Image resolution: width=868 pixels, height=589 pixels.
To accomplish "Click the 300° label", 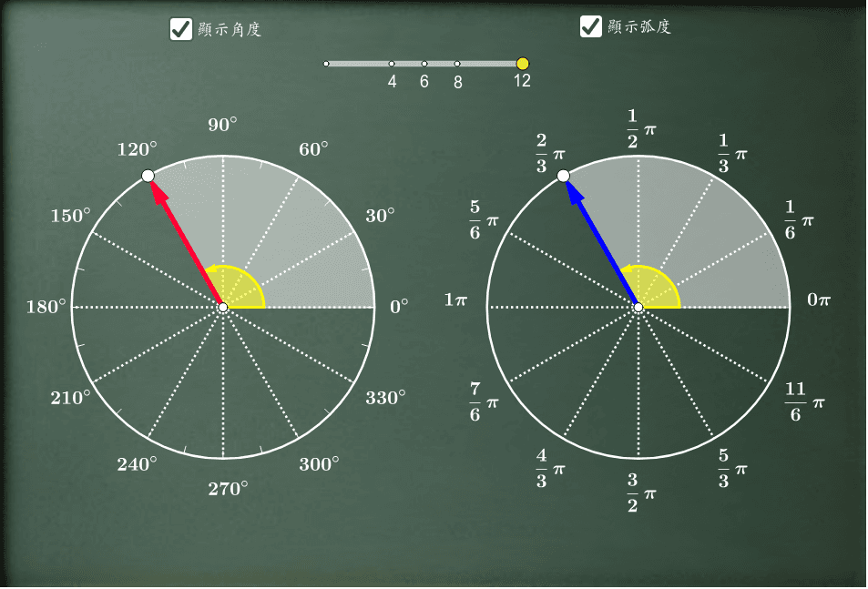I will pyautogui.click(x=319, y=464).
